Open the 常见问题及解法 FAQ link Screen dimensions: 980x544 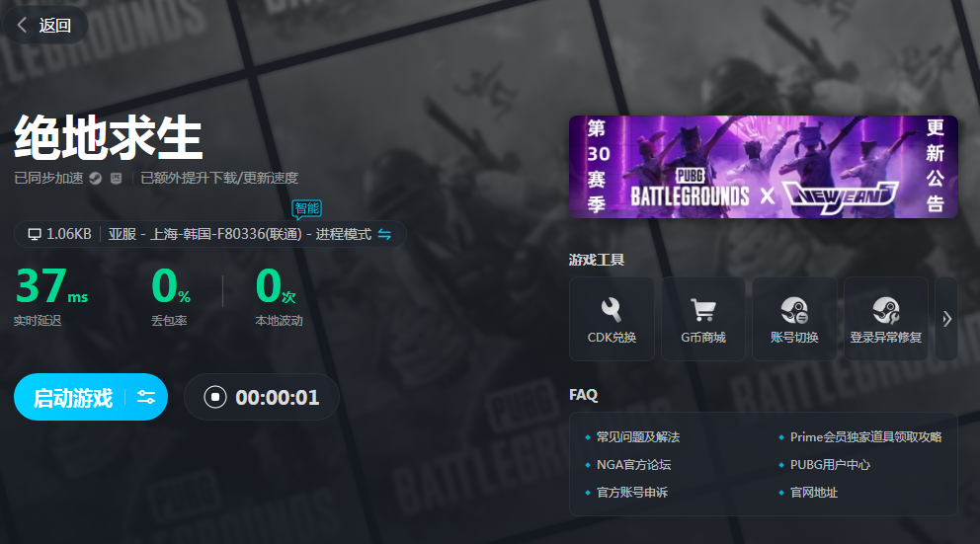tap(637, 437)
